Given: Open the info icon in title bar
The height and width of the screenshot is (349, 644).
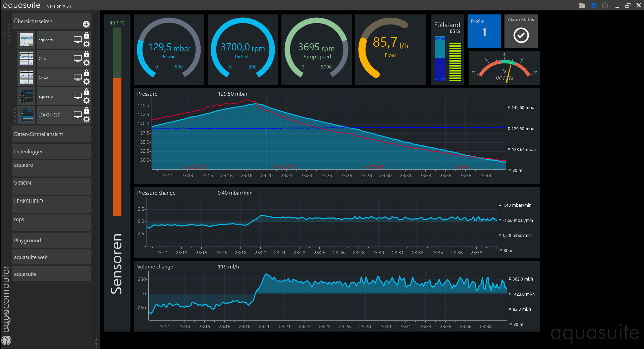Looking at the screenshot, I should (x=605, y=6).
